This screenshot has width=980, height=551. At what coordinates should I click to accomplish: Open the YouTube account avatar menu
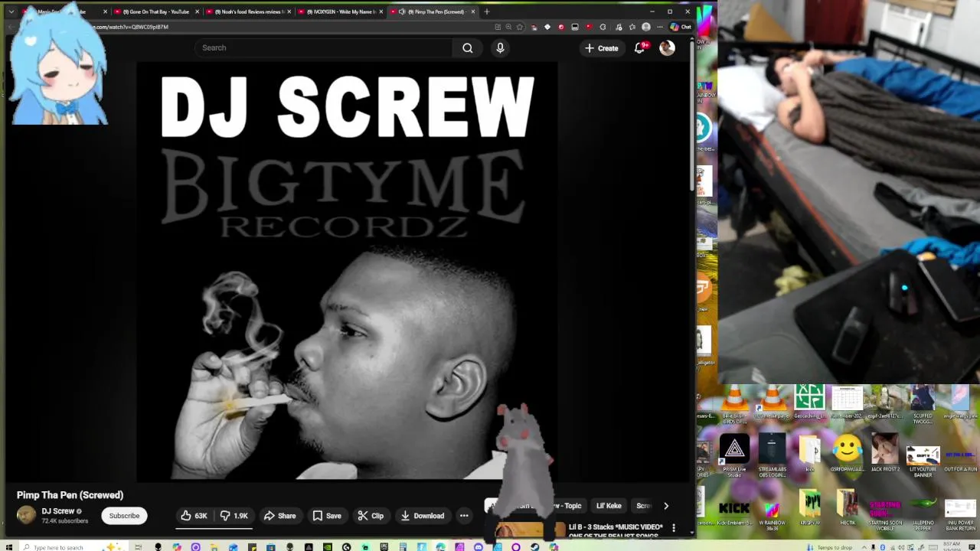coord(667,47)
